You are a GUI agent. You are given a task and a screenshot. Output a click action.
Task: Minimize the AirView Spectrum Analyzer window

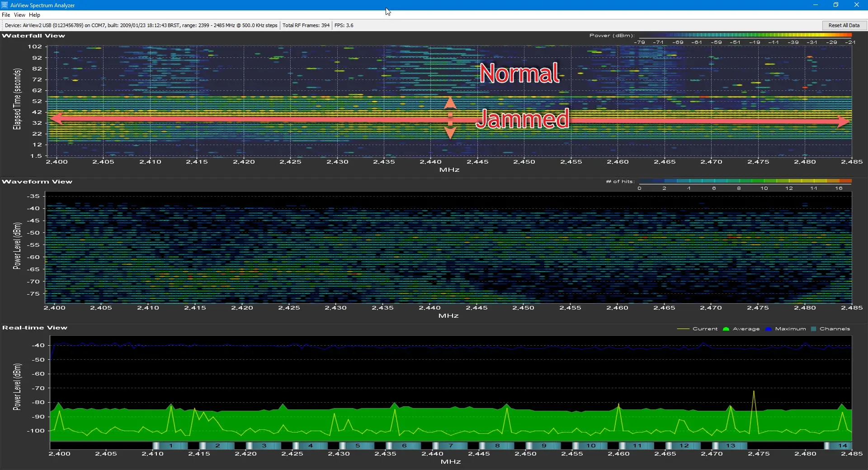pos(816,5)
